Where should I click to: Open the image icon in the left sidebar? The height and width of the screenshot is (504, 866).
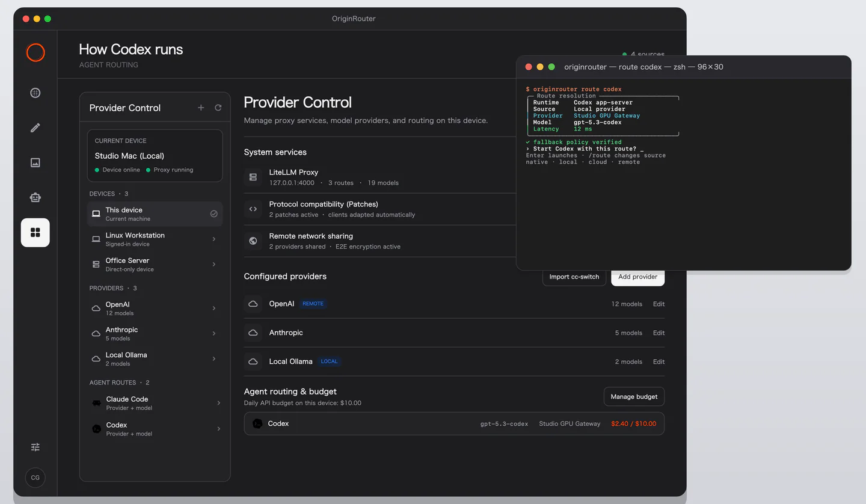coord(35,162)
